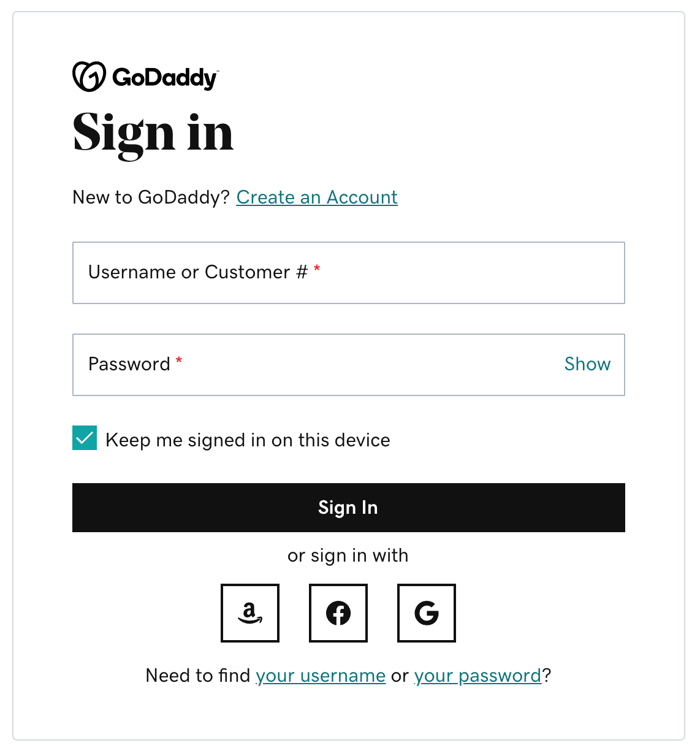Submit the form with Sign In
Screen dimensions: 700x748
348,508
